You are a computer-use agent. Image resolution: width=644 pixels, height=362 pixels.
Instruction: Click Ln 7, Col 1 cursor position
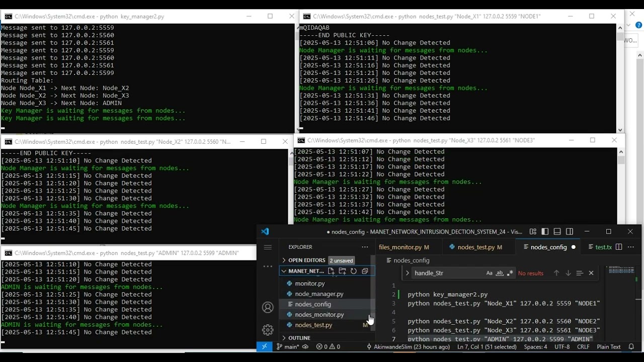pyautogui.click(x=487, y=346)
